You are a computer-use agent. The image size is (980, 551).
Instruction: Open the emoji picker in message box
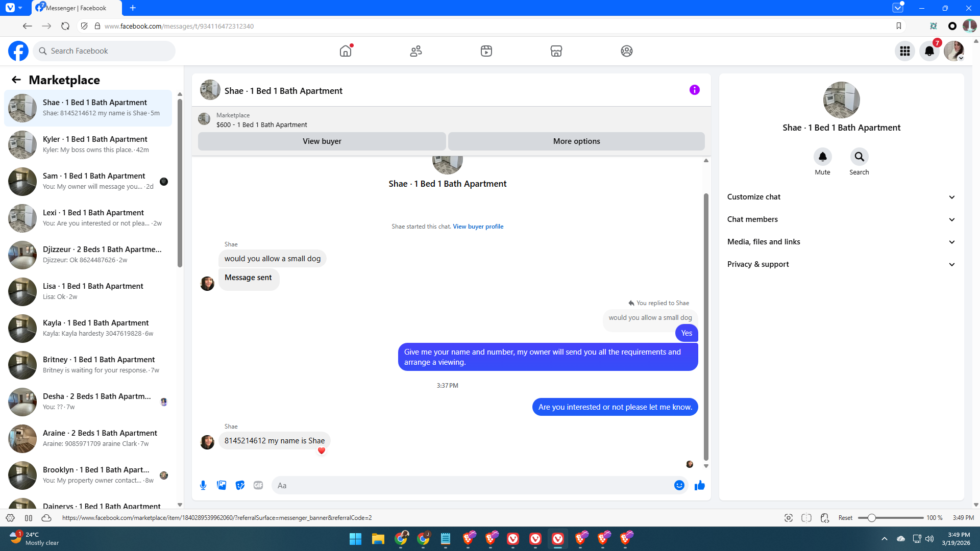pos(679,485)
